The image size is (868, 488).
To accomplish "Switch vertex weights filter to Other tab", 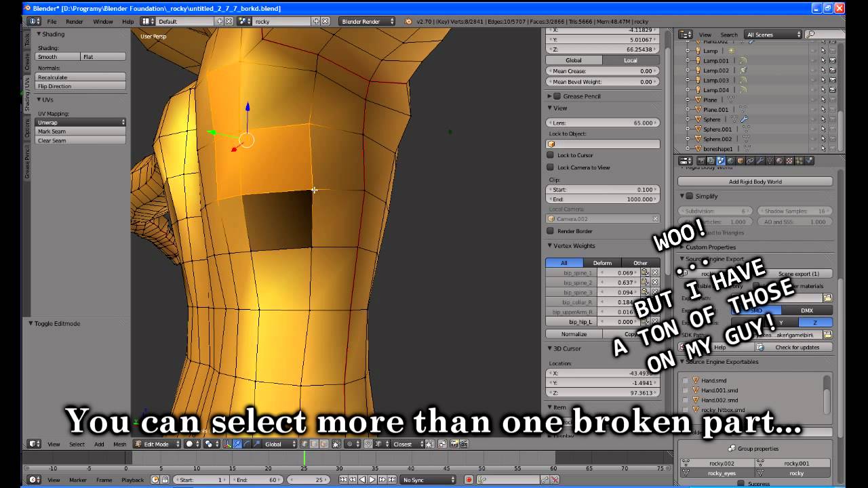I will tap(640, 263).
